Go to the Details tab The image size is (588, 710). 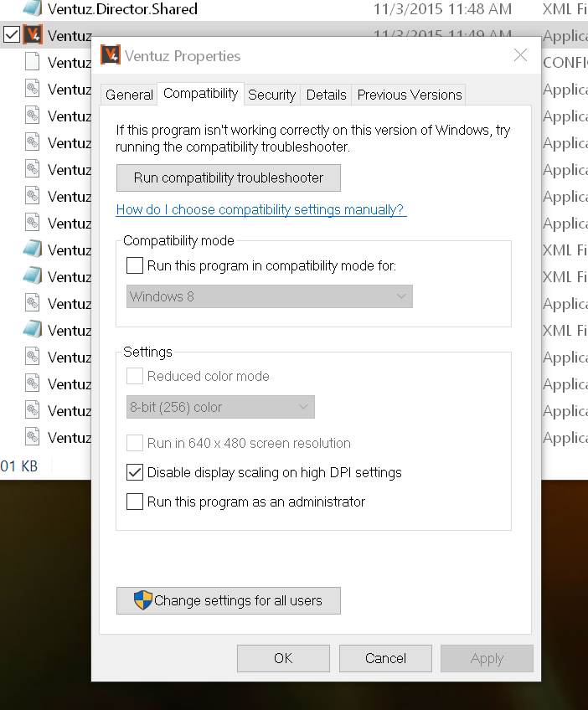pyautogui.click(x=326, y=95)
